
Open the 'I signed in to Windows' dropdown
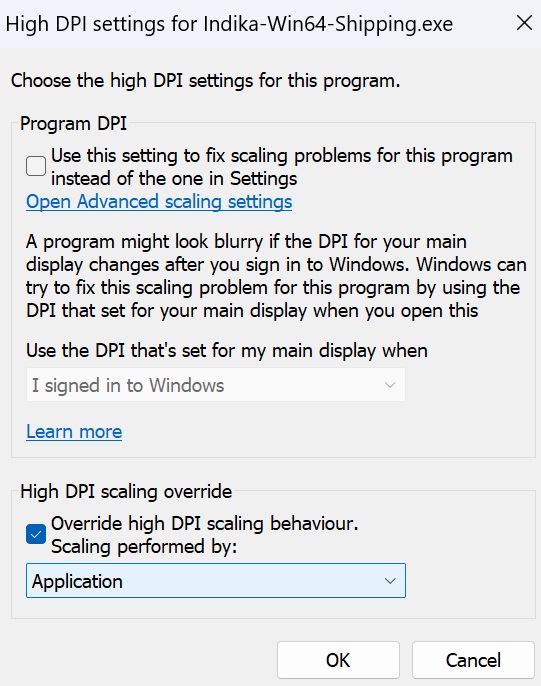pos(216,385)
